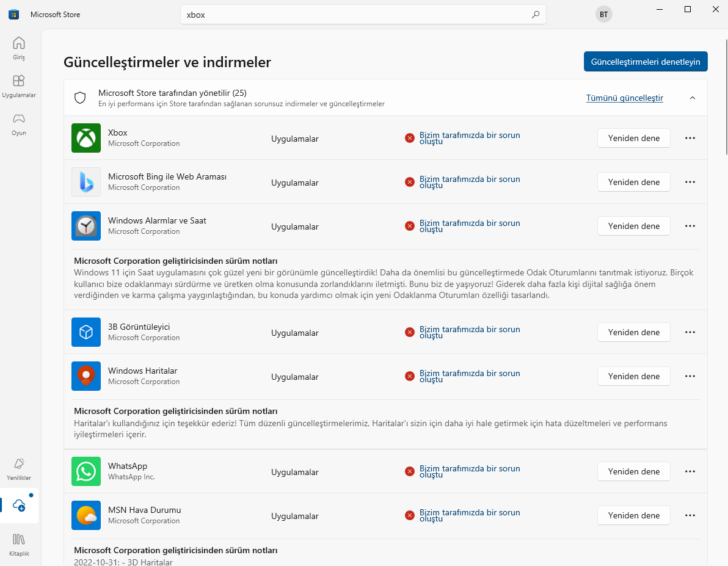The height and width of the screenshot is (566, 728).
Task: Retry WhatsApp with Yeniden dene
Action: coord(634,471)
